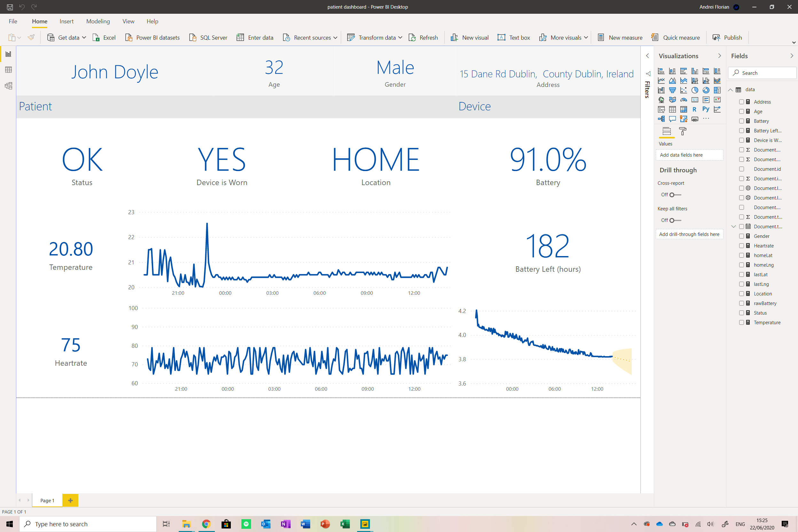Insert an R script visual
The width and height of the screenshot is (798, 532).
pyautogui.click(x=695, y=110)
